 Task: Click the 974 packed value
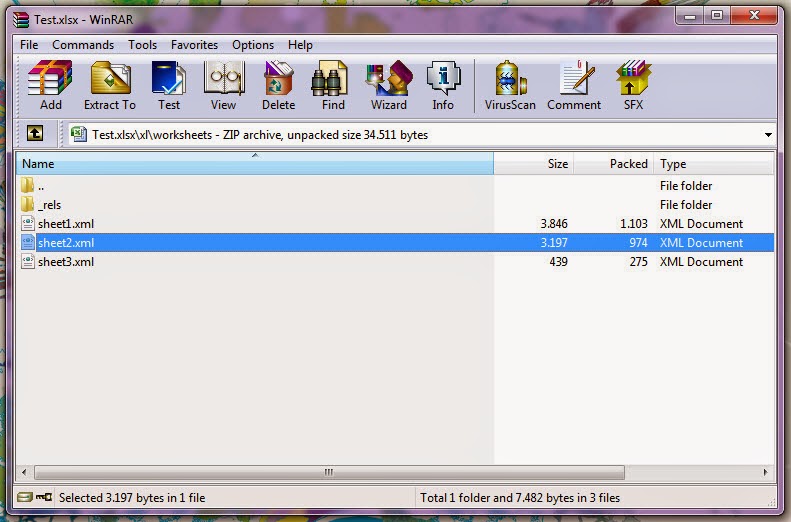point(638,243)
